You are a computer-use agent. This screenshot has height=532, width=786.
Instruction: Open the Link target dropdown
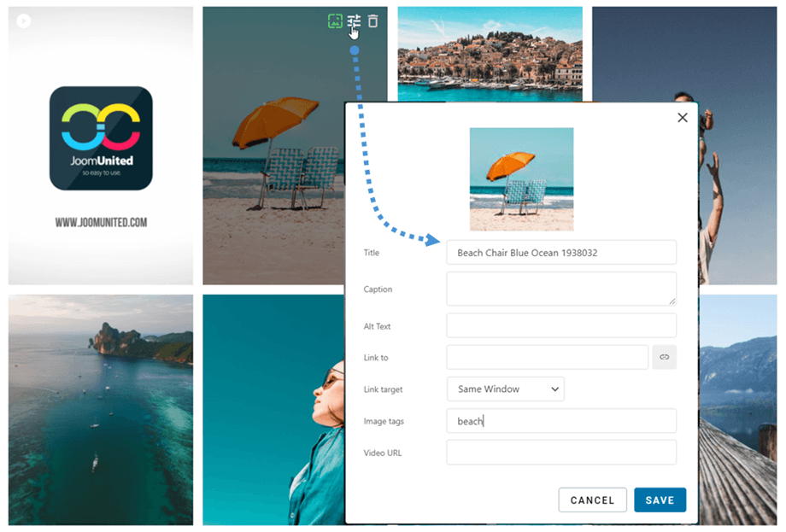[505, 389]
